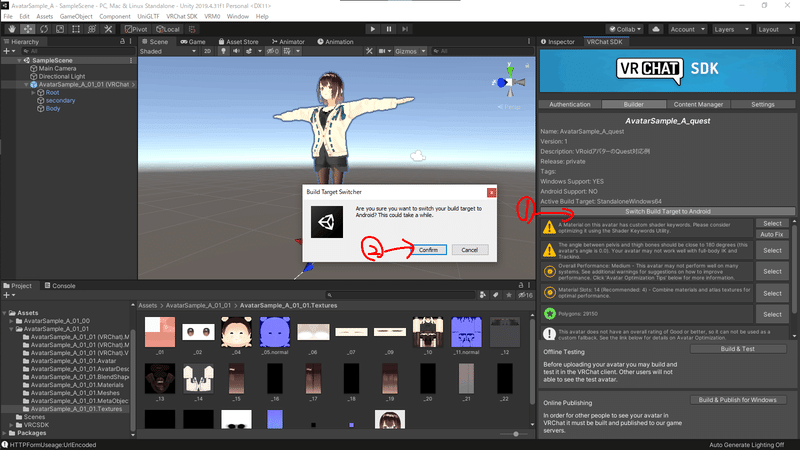
Task: Select the Rect tool
Action: point(76,29)
